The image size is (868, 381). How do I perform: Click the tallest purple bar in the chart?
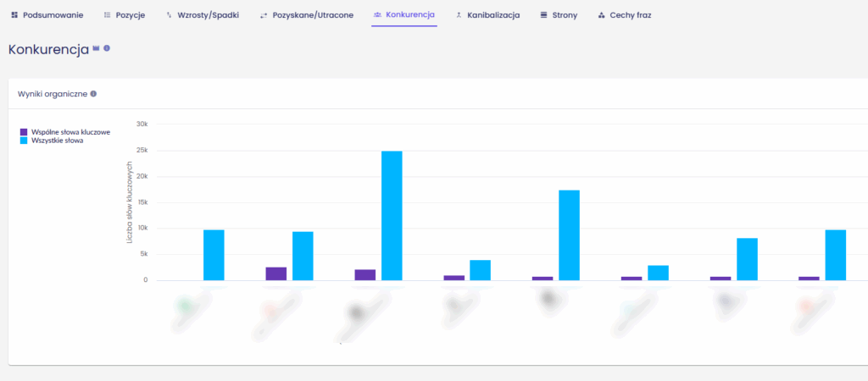[276, 273]
